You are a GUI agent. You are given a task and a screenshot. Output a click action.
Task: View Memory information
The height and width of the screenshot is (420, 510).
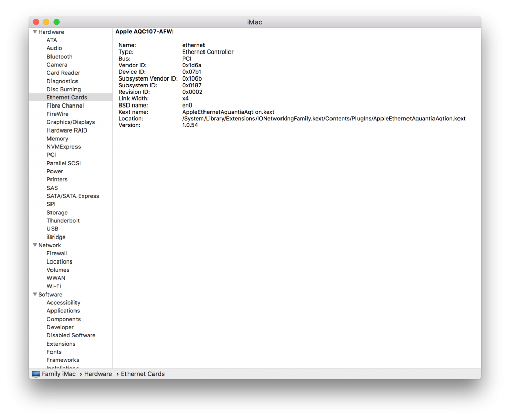point(57,139)
